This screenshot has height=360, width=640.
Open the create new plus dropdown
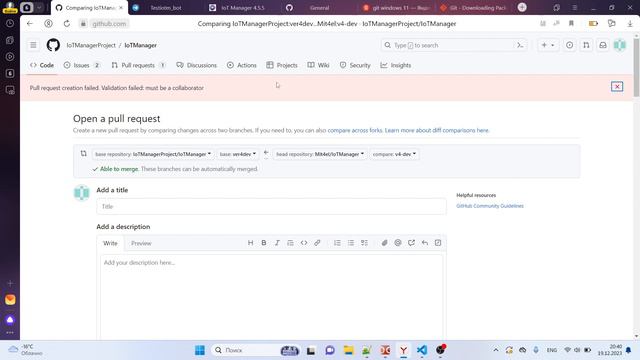(547, 45)
